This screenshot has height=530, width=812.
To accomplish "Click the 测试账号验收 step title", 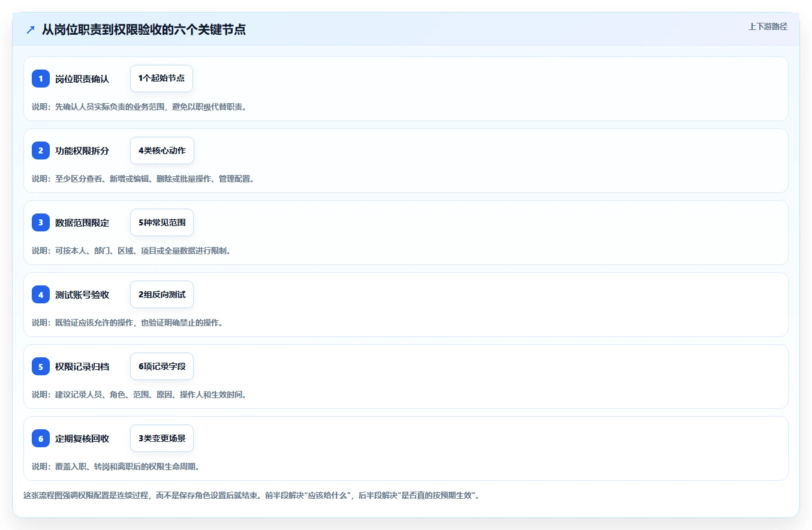I will pos(82,294).
